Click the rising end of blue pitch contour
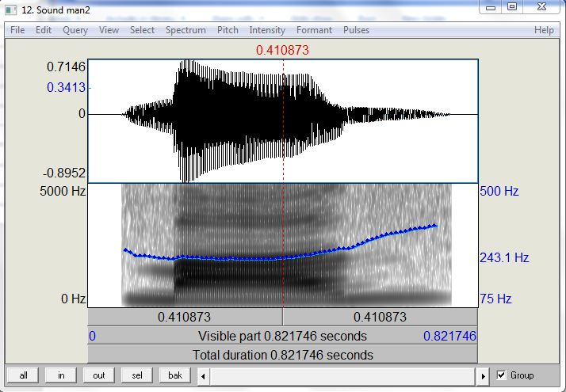Screen dimensions: 566x392 [x=435, y=226]
